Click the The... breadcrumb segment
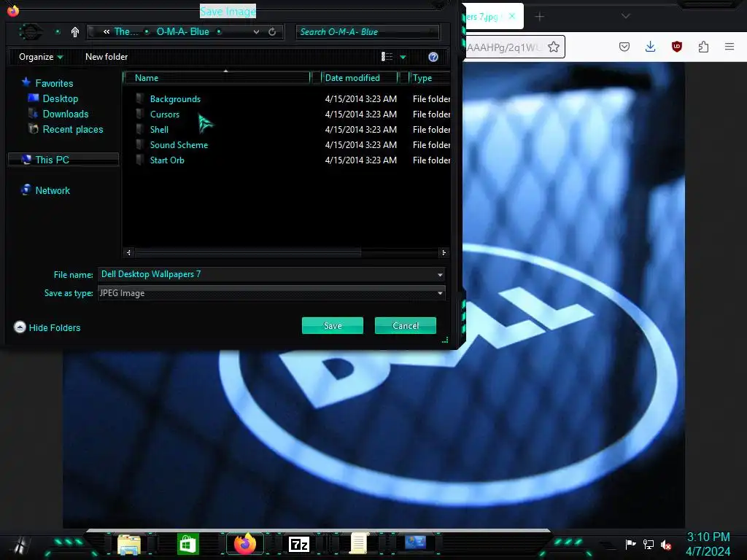 click(126, 32)
